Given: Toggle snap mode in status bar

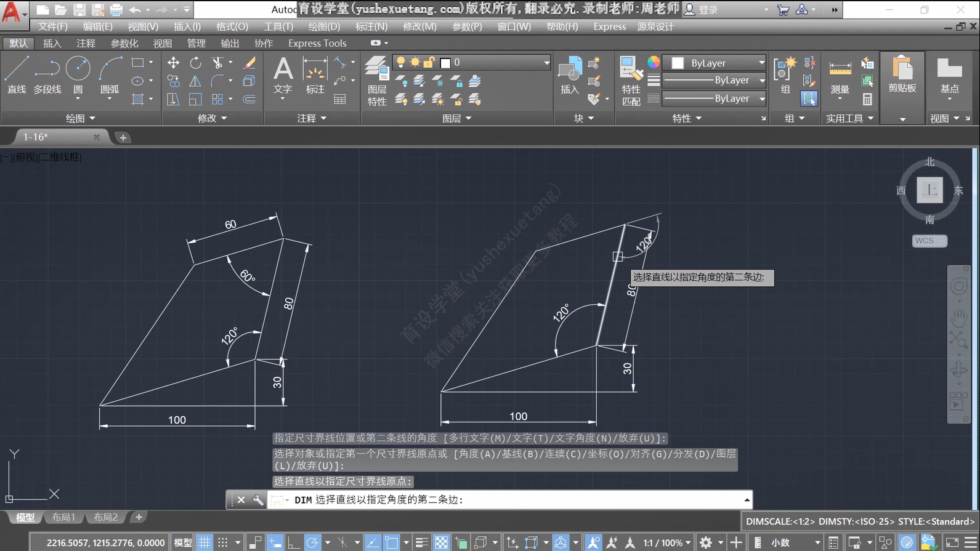Looking at the screenshot, I should click(x=223, y=542).
